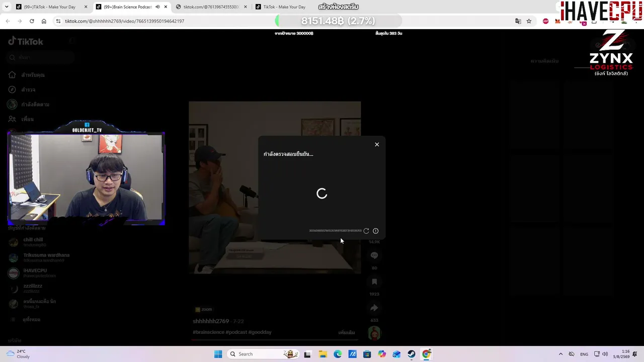
Task: Open the Friends sidebar icon
Action: (x=12, y=119)
